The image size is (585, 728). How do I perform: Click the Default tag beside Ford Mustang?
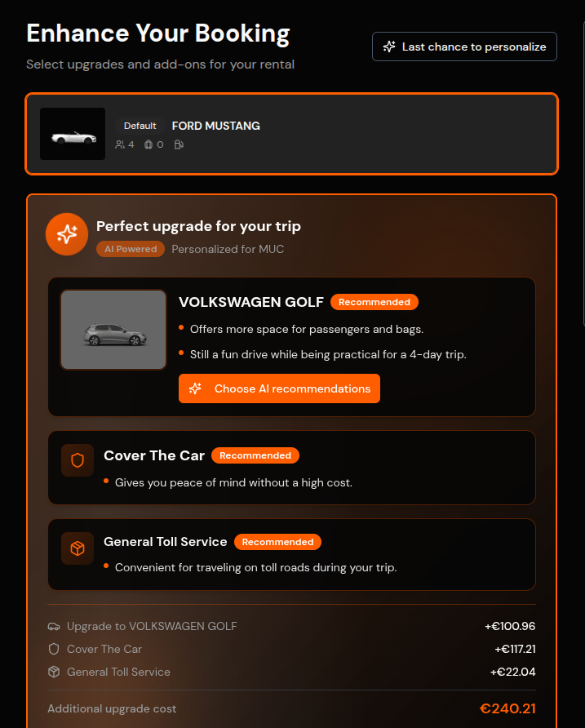(140, 126)
